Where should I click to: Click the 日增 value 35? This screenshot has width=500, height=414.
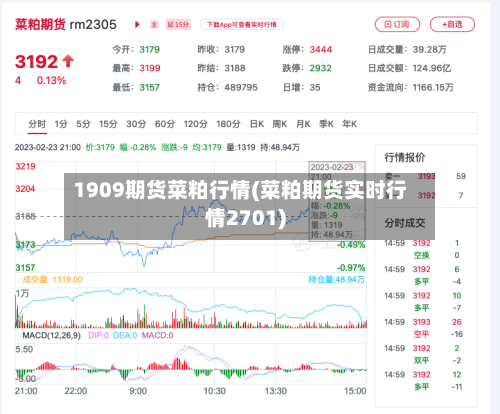tap(315, 87)
